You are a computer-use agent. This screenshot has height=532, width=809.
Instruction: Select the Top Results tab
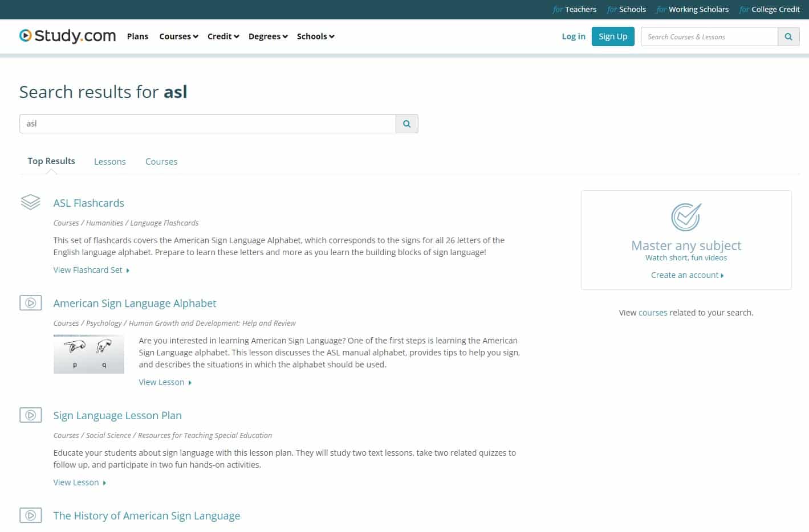[51, 161]
